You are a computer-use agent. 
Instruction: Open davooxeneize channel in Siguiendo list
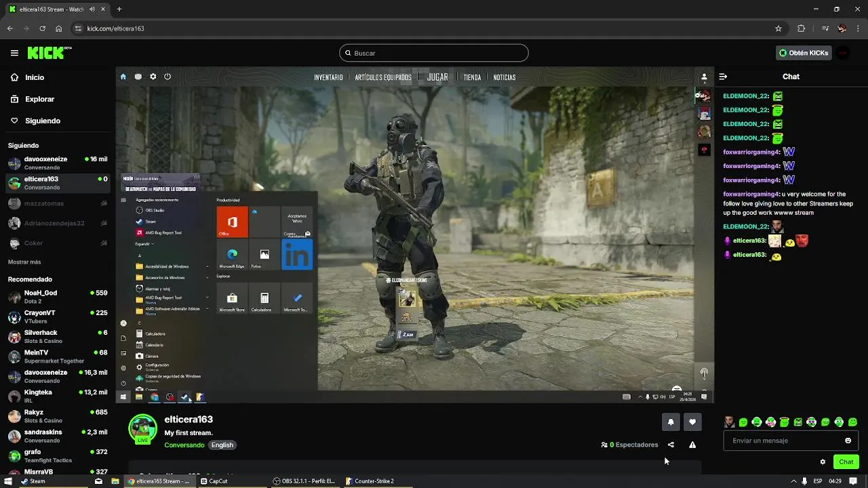point(58,163)
